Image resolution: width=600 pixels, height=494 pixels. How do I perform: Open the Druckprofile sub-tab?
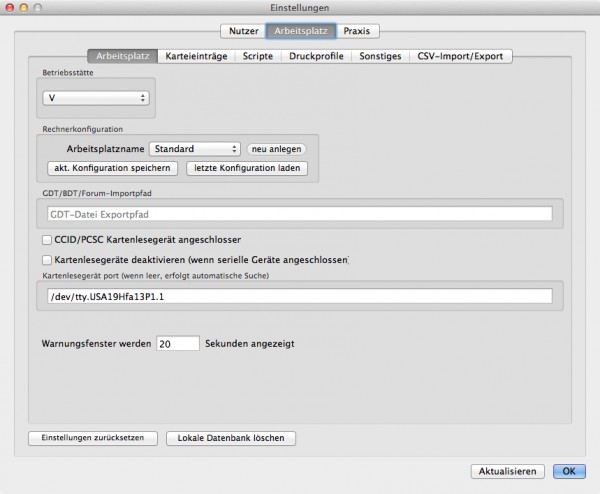[x=316, y=56]
